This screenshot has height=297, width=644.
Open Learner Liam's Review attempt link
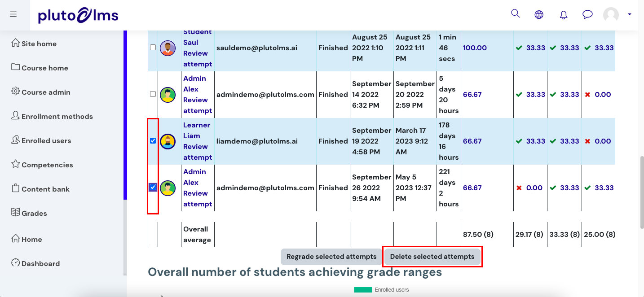[198, 152]
